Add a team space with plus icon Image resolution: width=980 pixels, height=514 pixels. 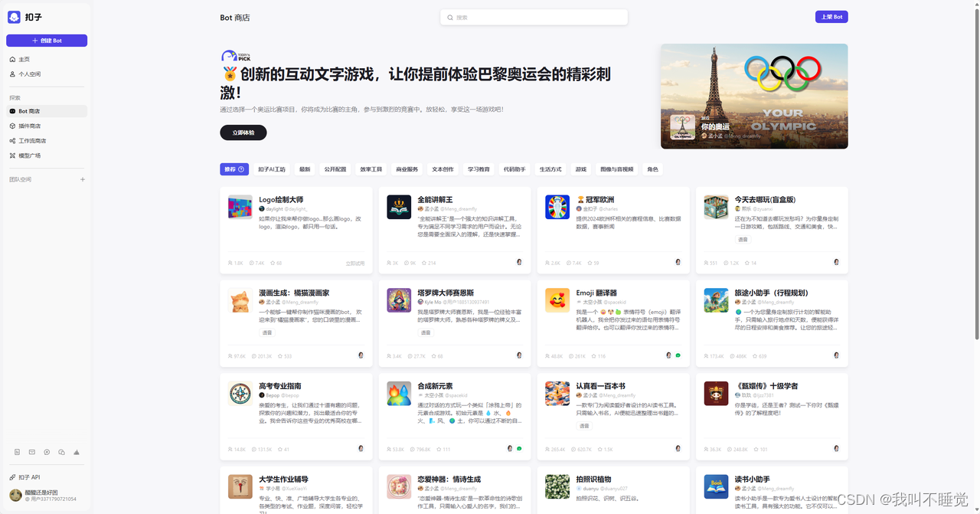[83, 179]
